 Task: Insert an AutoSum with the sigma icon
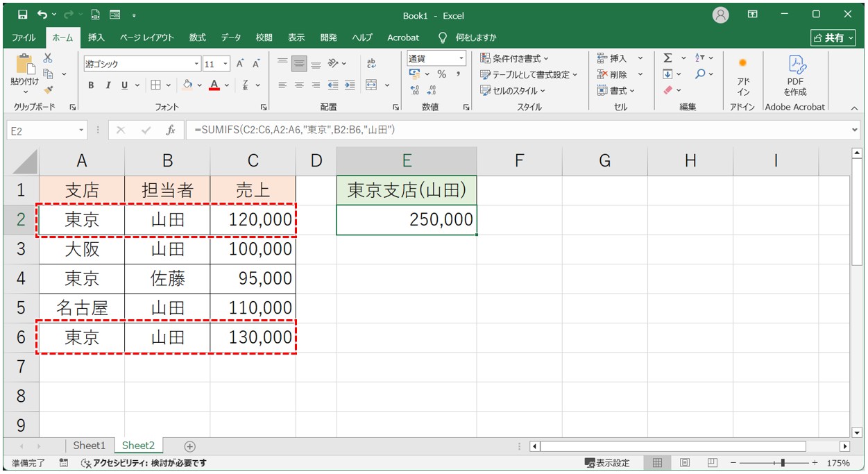(x=667, y=58)
